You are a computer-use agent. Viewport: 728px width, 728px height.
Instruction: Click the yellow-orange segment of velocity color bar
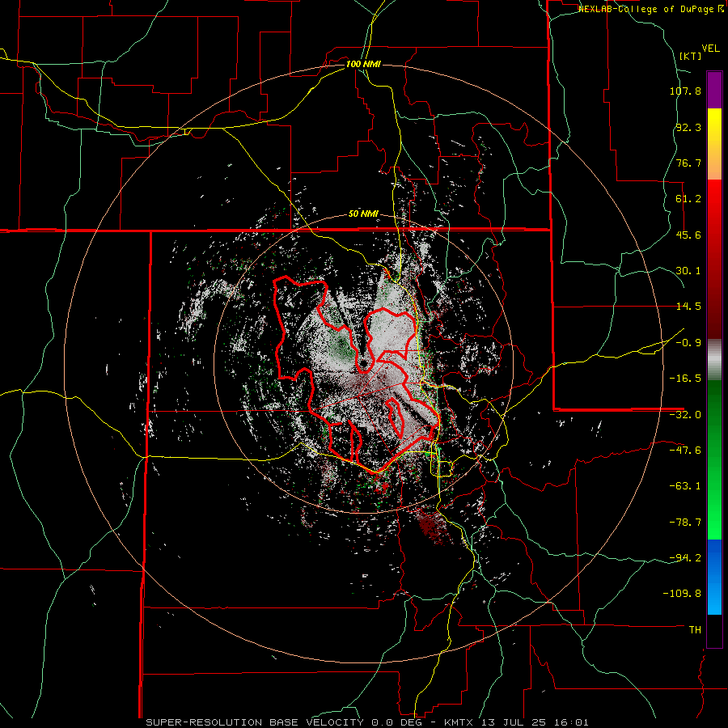(x=714, y=144)
